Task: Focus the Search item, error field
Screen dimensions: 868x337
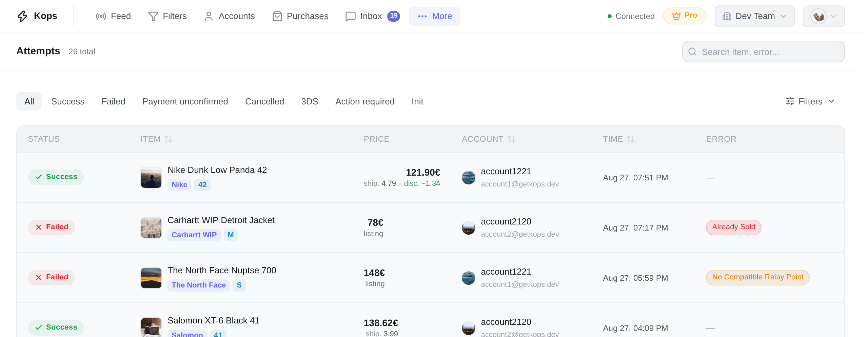Action: click(x=763, y=52)
